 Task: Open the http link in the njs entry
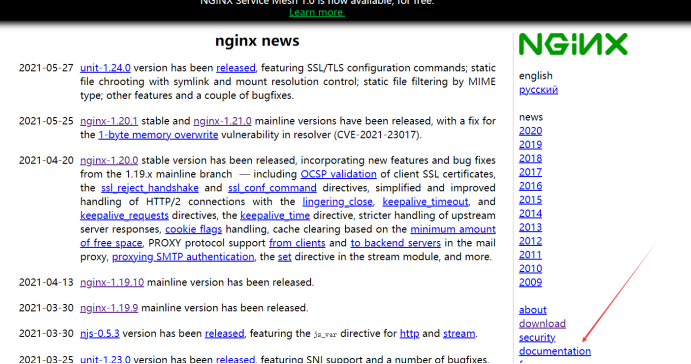pos(409,334)
